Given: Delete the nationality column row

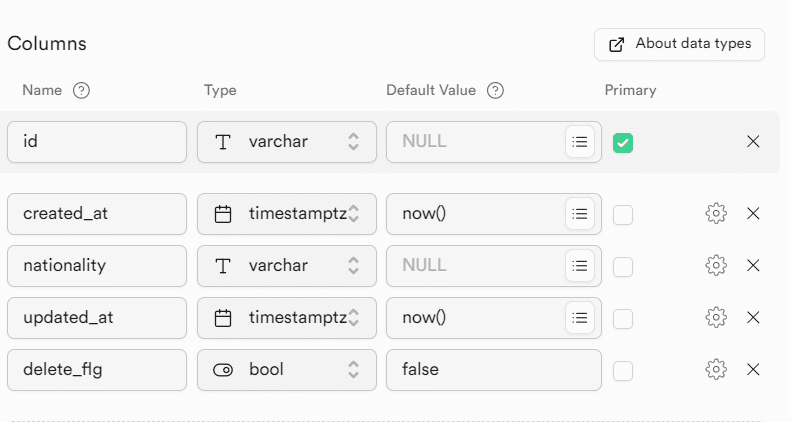Looking at the screenshot, I should tap(754, 266).
